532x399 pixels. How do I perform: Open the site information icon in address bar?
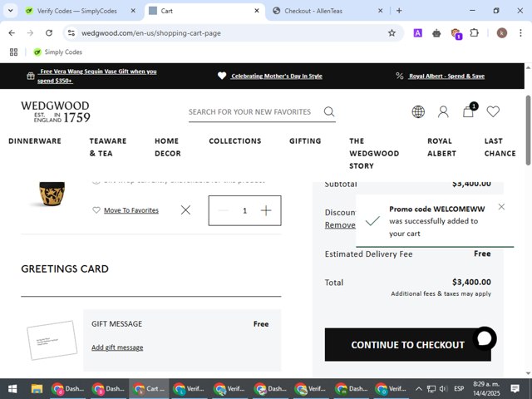click(71, 33)
